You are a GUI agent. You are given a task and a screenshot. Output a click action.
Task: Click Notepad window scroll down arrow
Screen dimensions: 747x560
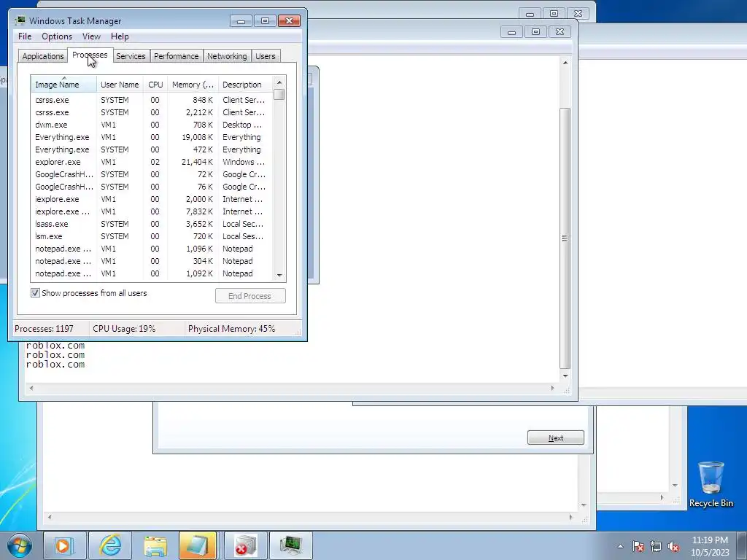coord(565,376)
